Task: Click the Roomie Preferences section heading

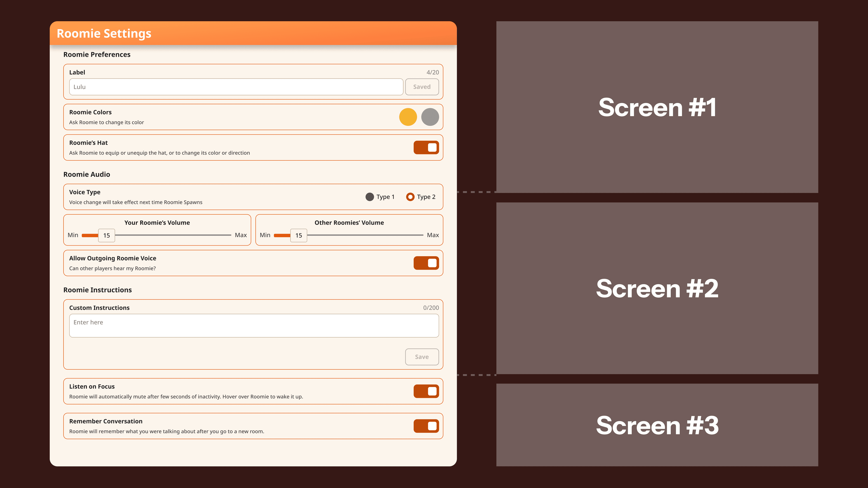Action: [97, 54]
